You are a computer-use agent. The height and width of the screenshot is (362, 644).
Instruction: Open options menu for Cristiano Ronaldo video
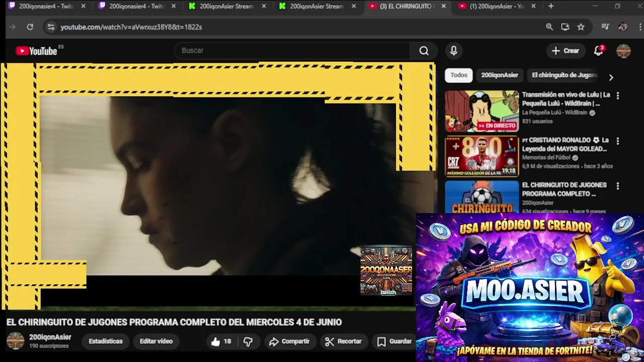(x=618, y=141)
